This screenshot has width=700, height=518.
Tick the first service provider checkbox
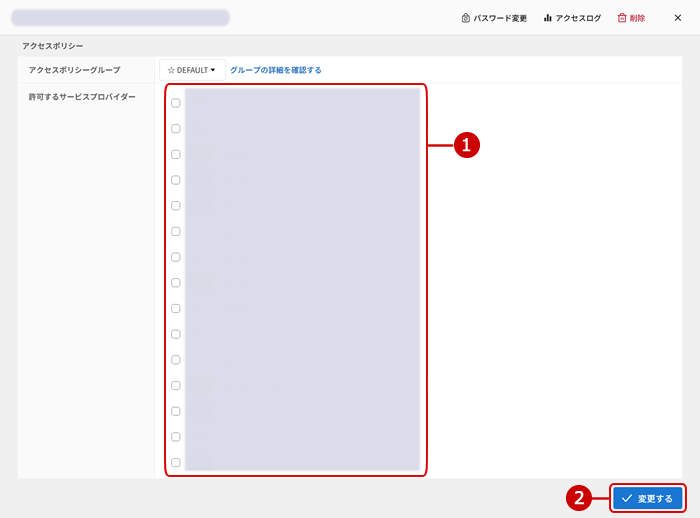pos(176,103)
